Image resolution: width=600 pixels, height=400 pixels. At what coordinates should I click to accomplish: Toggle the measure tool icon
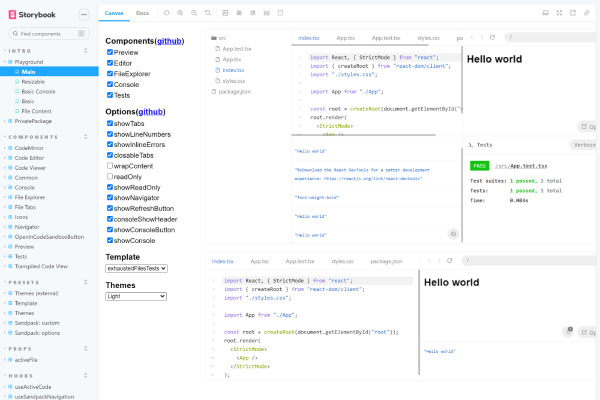[267, 13]
